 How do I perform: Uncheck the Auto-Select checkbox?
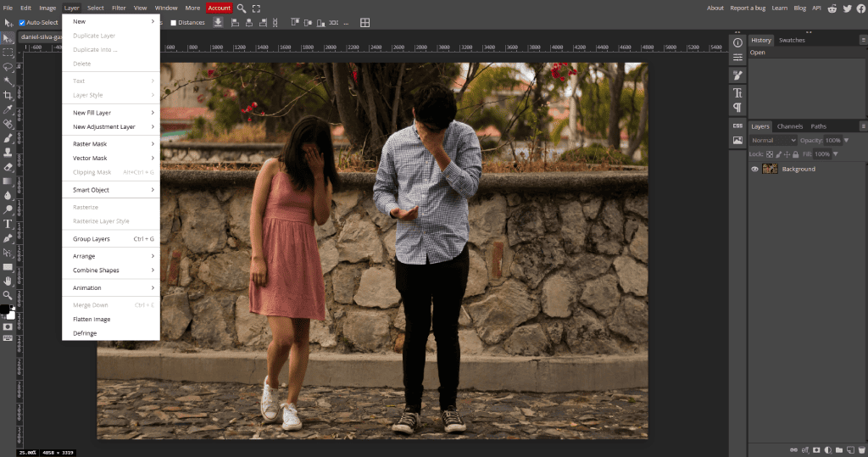(22, 23)
